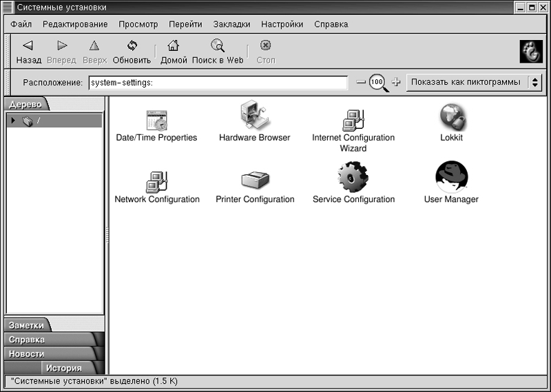
Task: Launch the Internet Configuration Wizard
Action: (353, 120)
